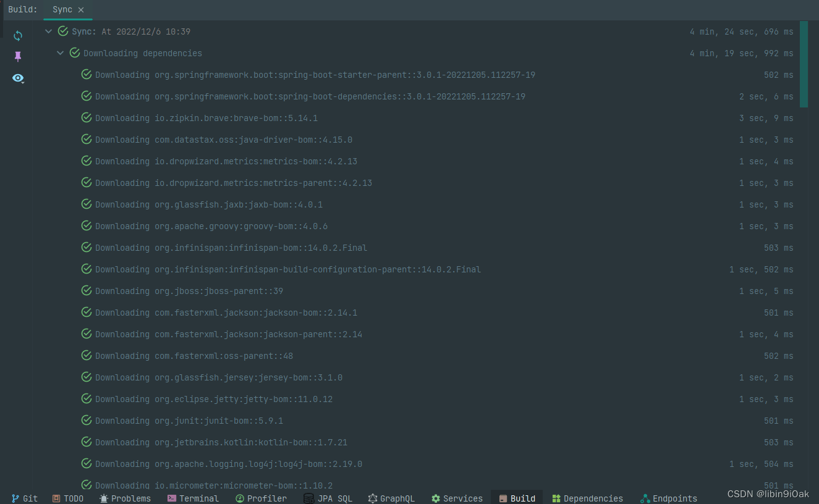Screen dimensions: 819x504
Task: Switch to the Sync tab
Action: (x=62, y=9)
